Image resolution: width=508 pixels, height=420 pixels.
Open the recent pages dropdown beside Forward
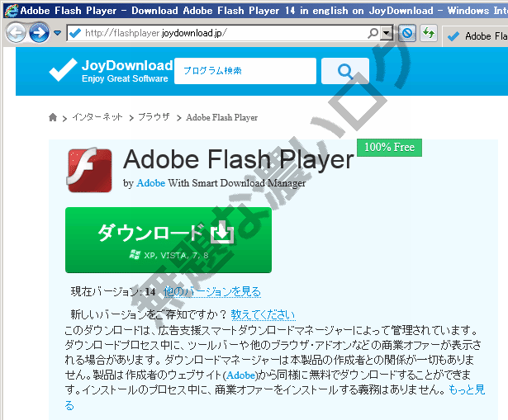point(57,33)
